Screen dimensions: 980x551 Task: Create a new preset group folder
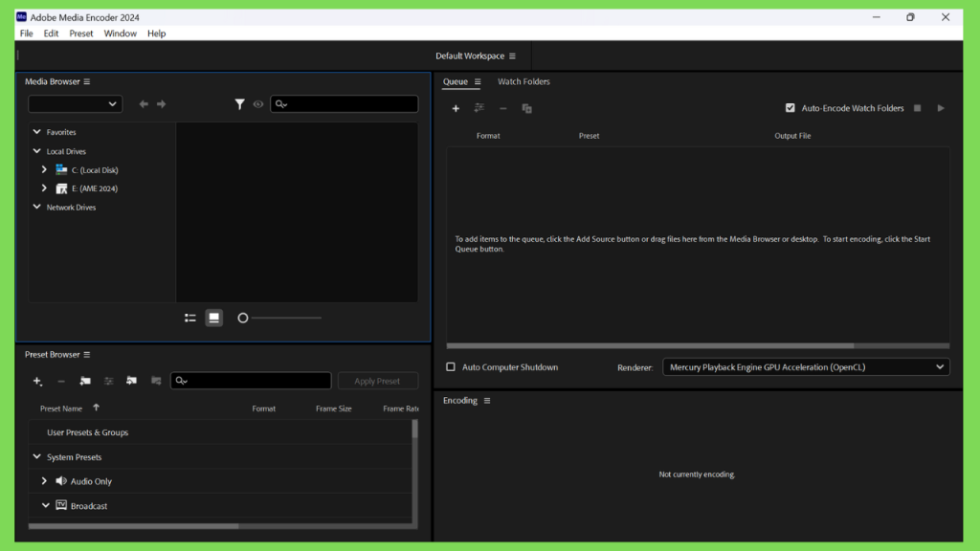85,381
